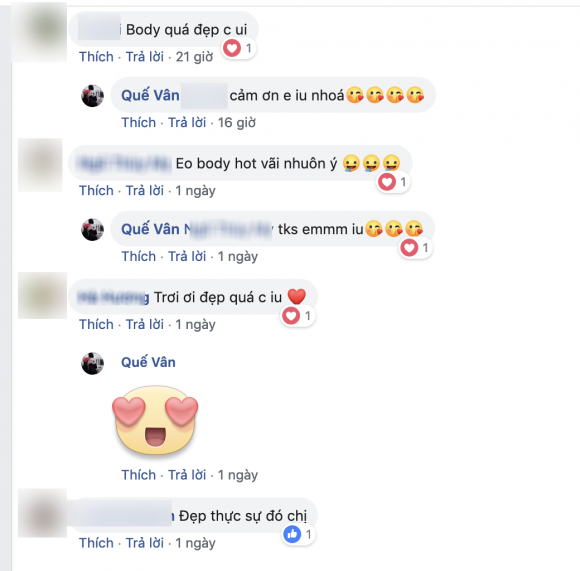This screenshot has height=571, width=580.
Task: Reply to 'Trơi ơi đẹp quá c iu' comment
Action: pyautogui.click(x=145, y=325)
